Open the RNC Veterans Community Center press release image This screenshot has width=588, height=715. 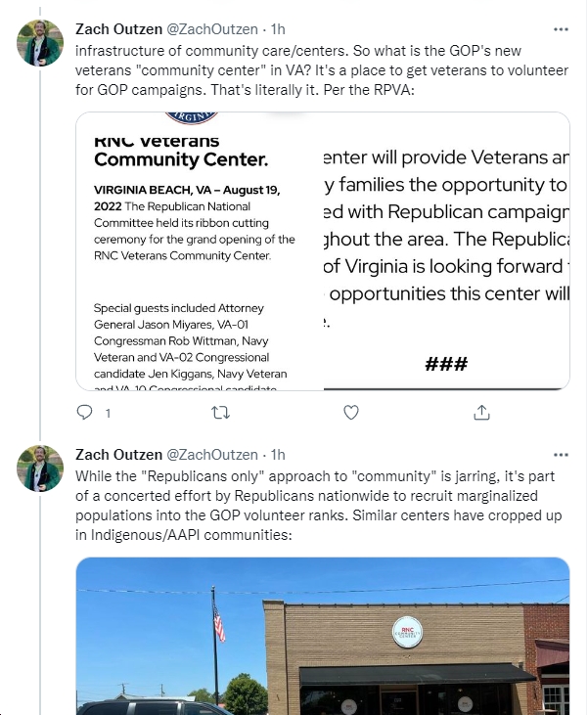(x=200, y=251)
